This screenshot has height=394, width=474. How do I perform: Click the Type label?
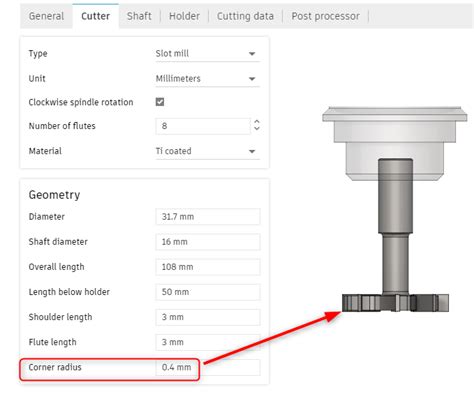[38, 54]
